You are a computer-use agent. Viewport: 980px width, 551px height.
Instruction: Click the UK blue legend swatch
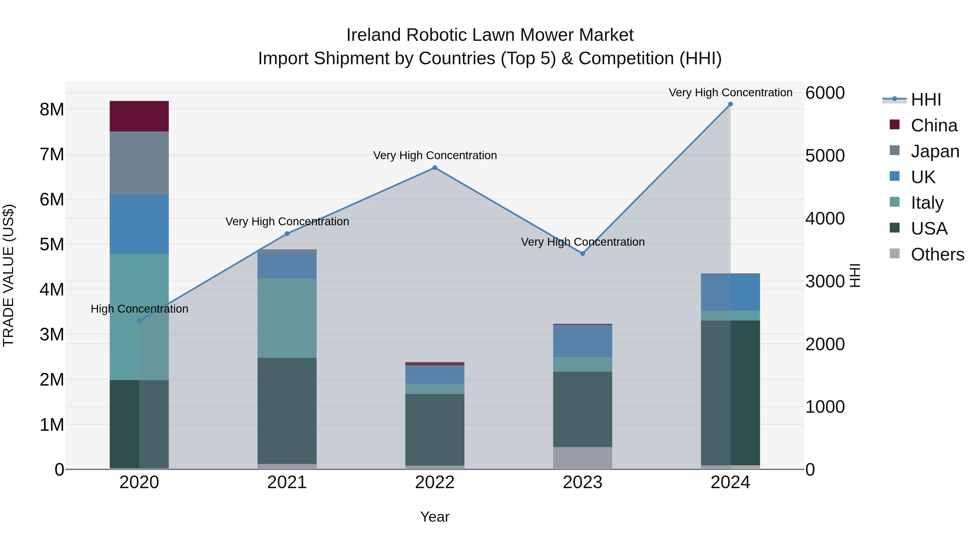coord(895,176)
